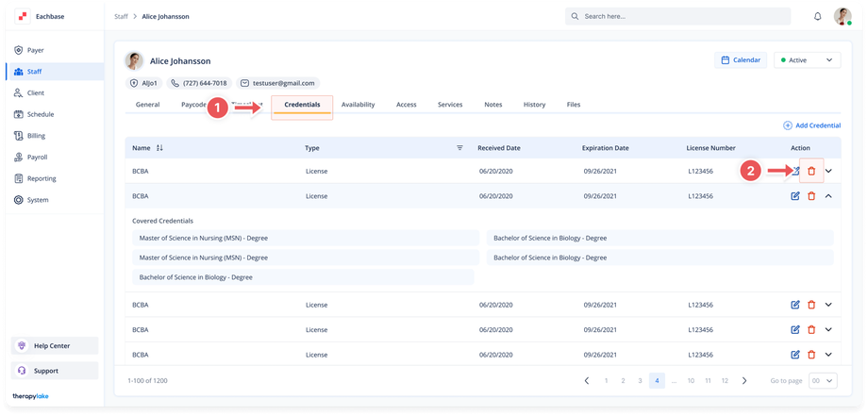
Task: Go to the previous page of results
Action: (x=587, y=380)
